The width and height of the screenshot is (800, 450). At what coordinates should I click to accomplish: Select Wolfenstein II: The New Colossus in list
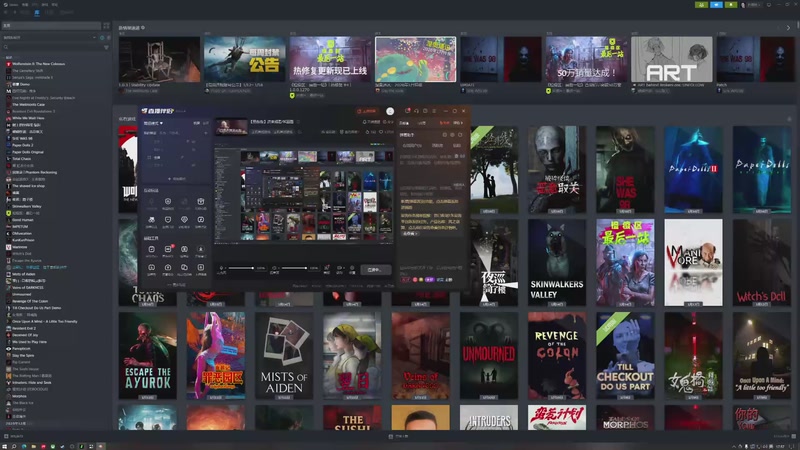(38, 64)
